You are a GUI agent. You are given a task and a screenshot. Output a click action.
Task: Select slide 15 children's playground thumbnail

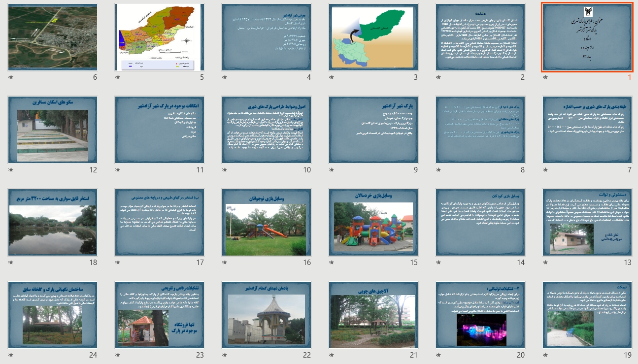tap(373, 222)
